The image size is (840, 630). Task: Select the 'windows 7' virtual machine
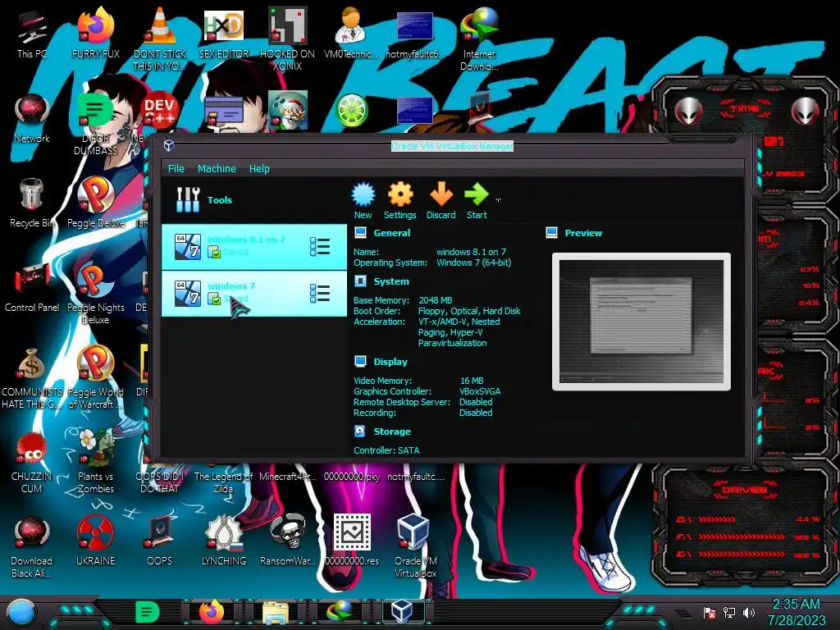click(254, 294)
